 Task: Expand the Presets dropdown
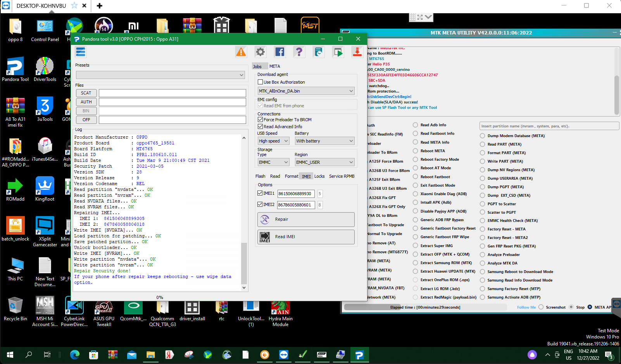click(x=160, y=75)
